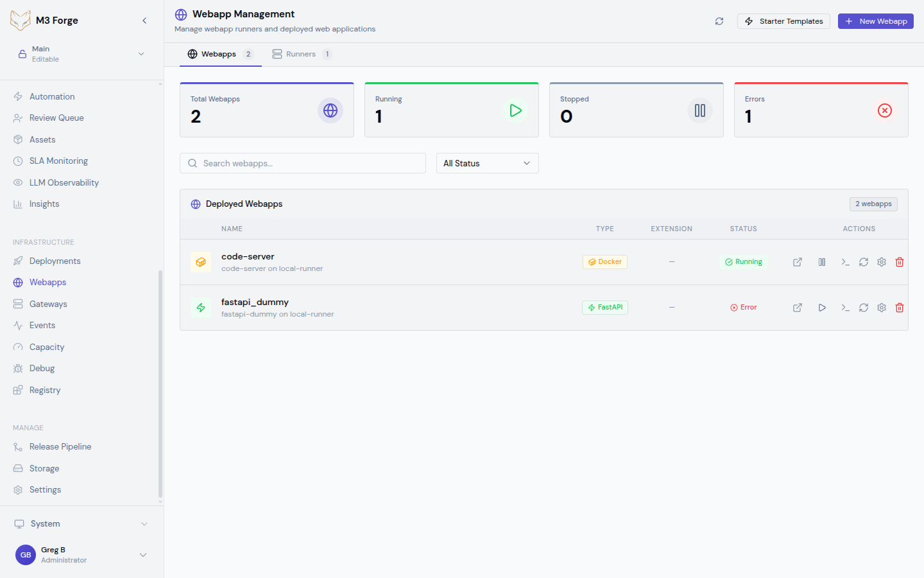
Task: Expand the Greg B account menu
Action: tap(80, 554)
